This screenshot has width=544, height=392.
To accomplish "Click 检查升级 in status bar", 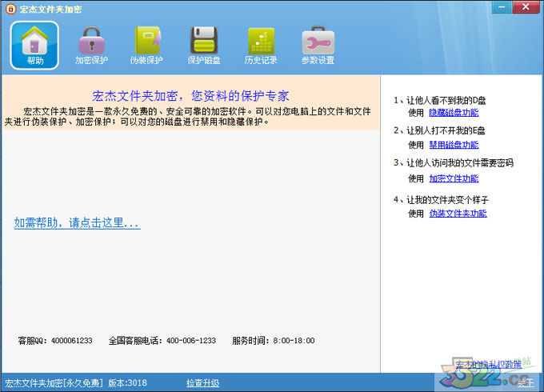I will click(202, 383).
